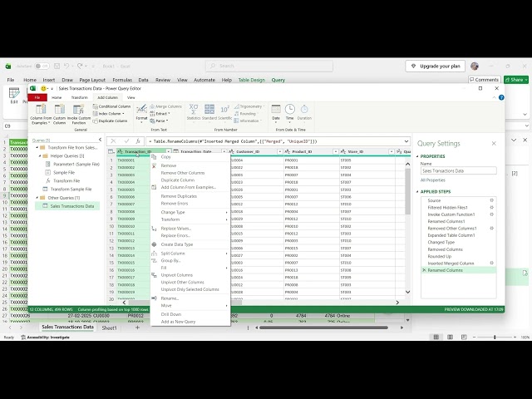Select Unpivot Other Columns entry
This screenshot has height=399, width=532.
(x=190, y=283)
